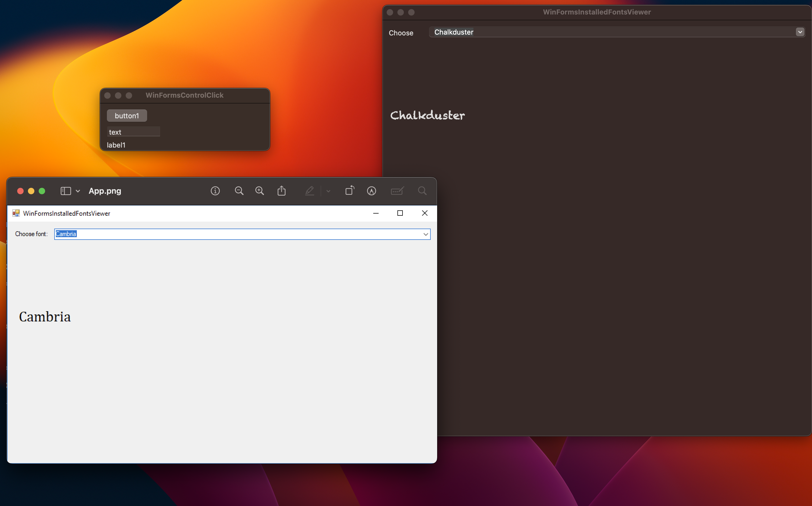Toggle the sidebar view button
Viewport: 812px width, 506px height.
click(x=66, y=191)
